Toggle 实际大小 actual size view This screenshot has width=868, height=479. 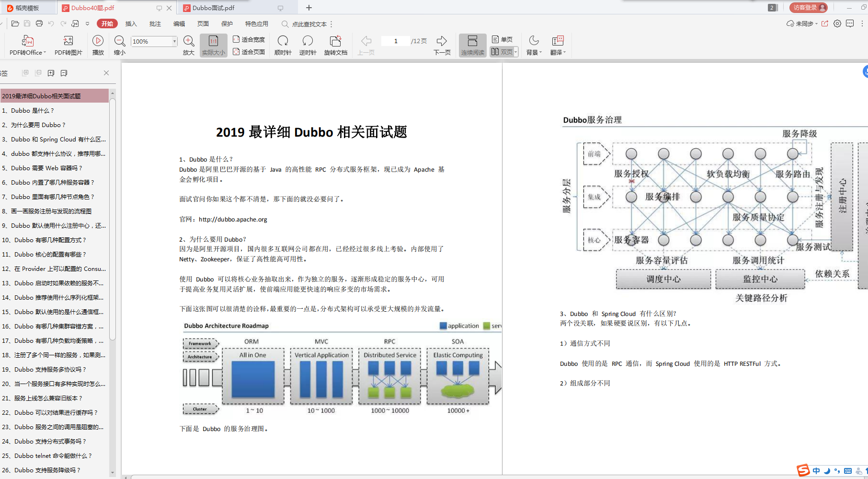[213, 44]
